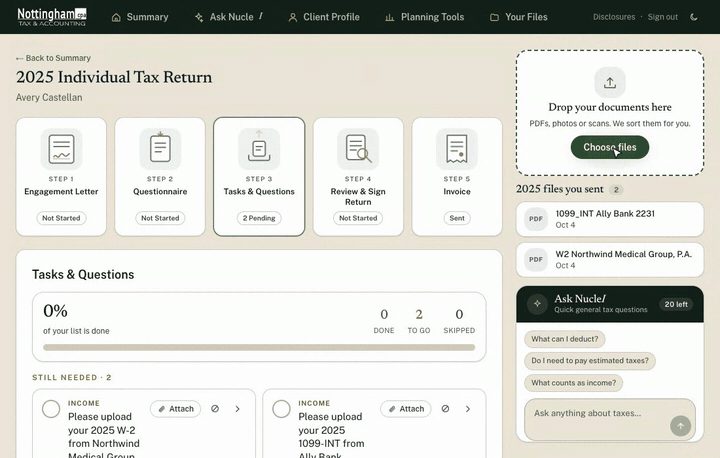The width and height of the screenshot is (720, 458).
Task: Click the 'SKIPPED' count label
Action: click(459, 330)
